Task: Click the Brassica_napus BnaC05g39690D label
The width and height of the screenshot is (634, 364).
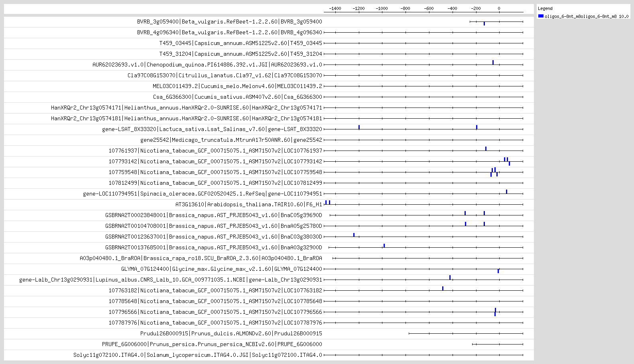Action: 214,215
